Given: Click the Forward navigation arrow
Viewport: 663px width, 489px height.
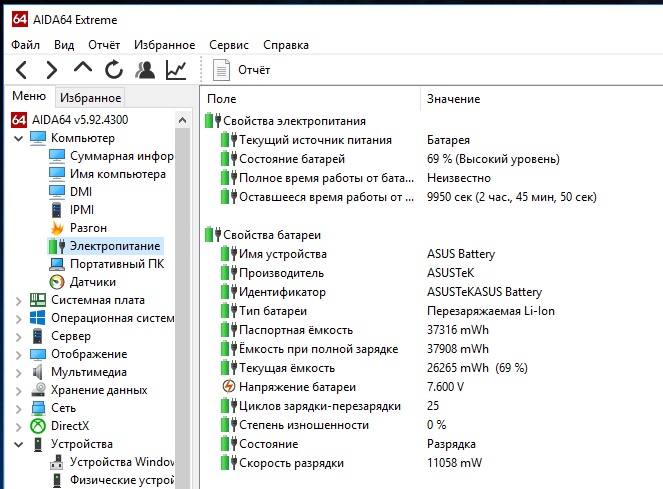Looking at the screenshot, I should pyautogui.click(x=52, y=70).
